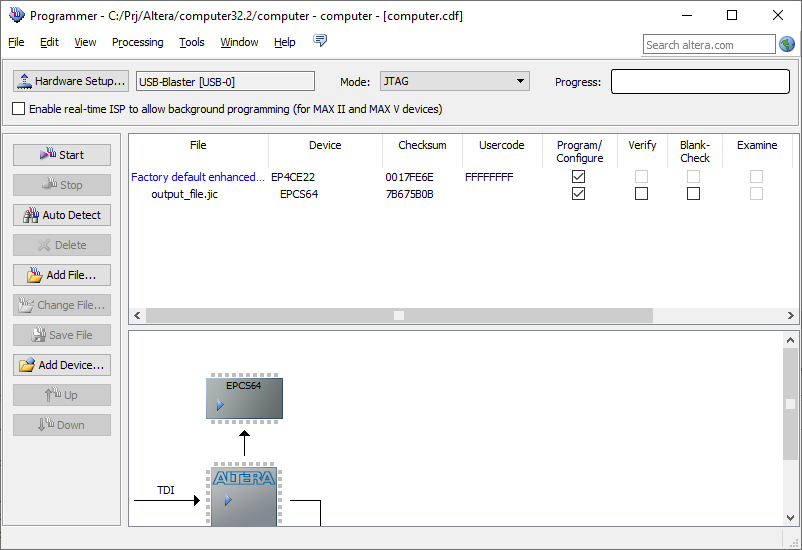This screenshot has height=550, width=802.
Task: Open the Add File dialog
Action: pos(62,275)
